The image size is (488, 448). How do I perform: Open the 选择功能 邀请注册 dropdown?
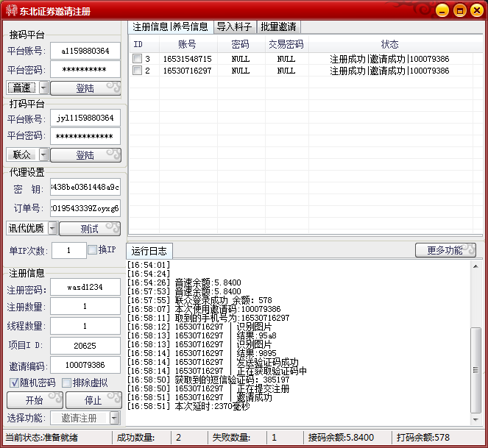115,418
